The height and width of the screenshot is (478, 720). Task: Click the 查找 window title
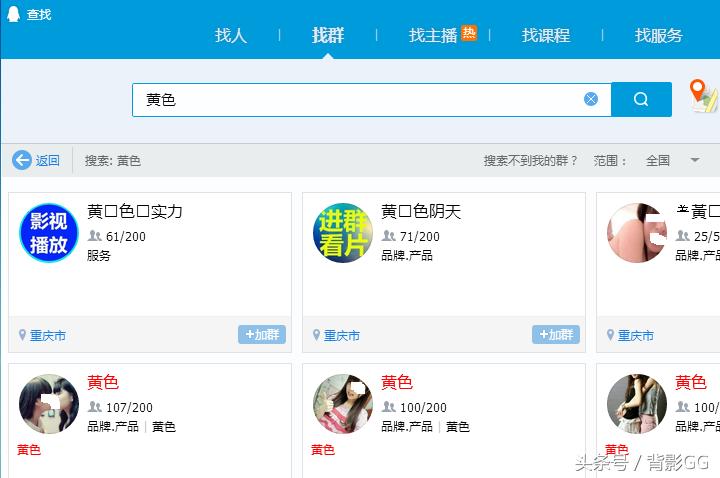tap(39, 14)
